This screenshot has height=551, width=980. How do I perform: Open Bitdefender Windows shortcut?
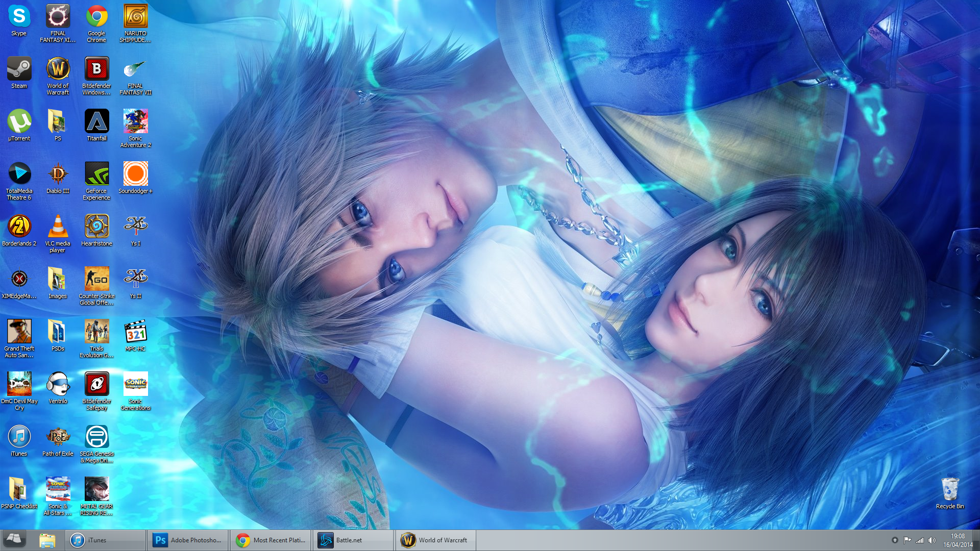(96, 76)
